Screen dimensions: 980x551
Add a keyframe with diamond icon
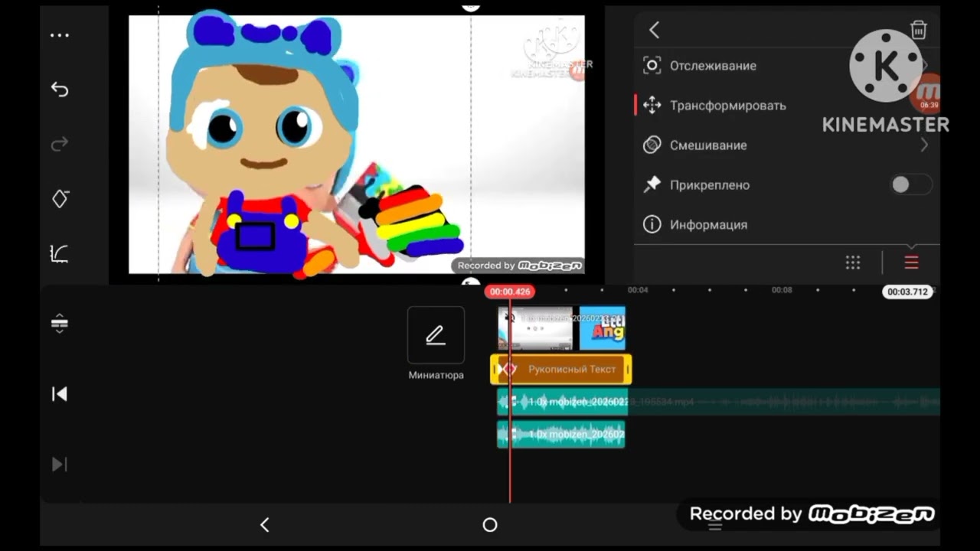[60, 198]
